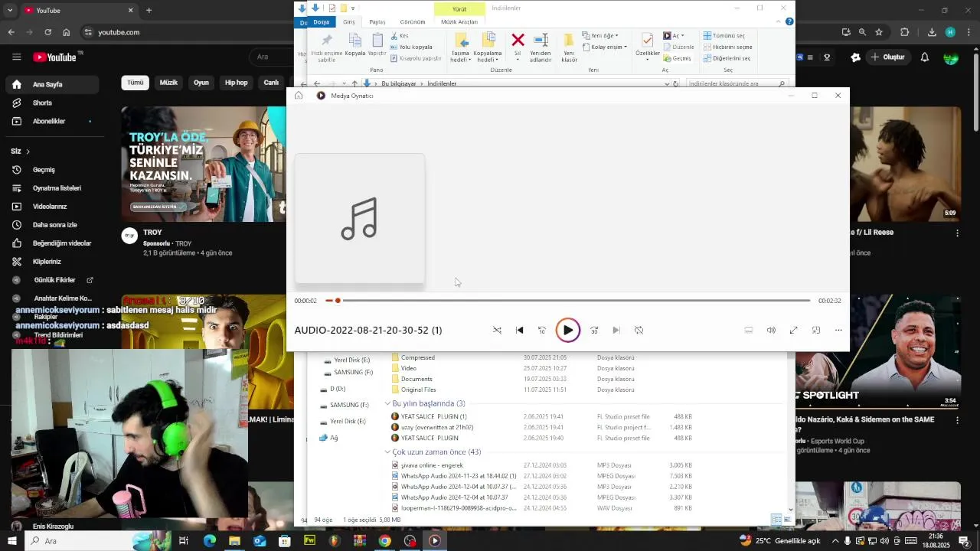
Task: Open the Yeni öğe dropdown
Action: point(600,36)
